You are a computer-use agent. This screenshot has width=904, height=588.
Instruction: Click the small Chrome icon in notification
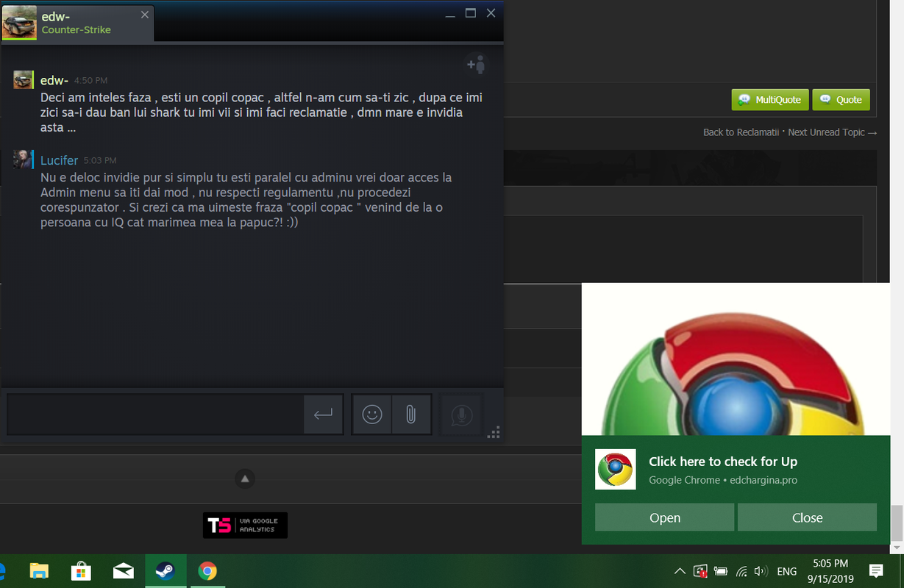[x=615, y=470]
